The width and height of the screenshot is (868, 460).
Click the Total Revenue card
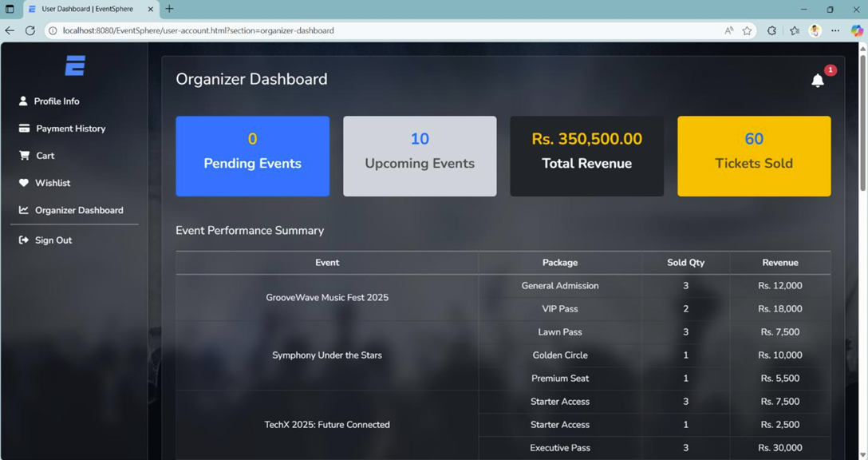tap(586, 157)
